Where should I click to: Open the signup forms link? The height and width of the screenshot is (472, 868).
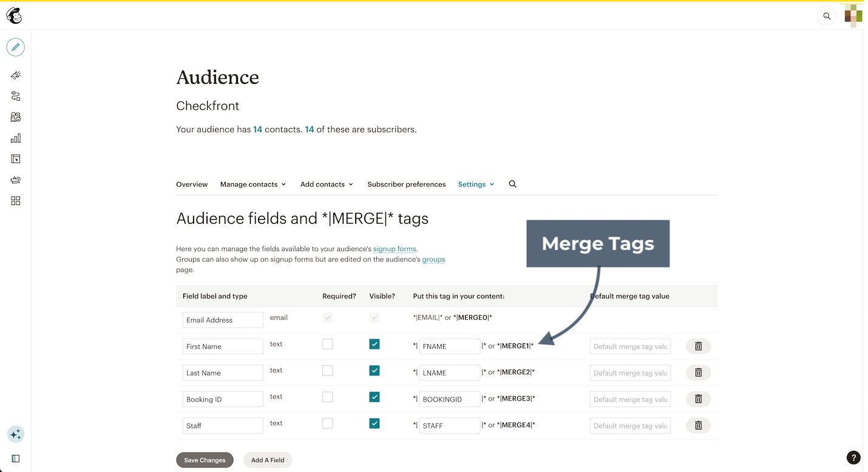click(395, 249)
